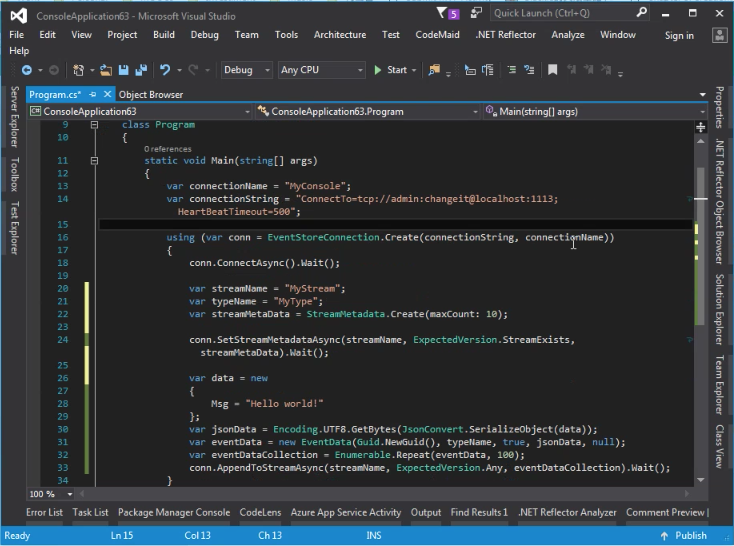Screen dimensions: 734x546
Task: Click the Find in Files icon
Action: click(434, 70)
